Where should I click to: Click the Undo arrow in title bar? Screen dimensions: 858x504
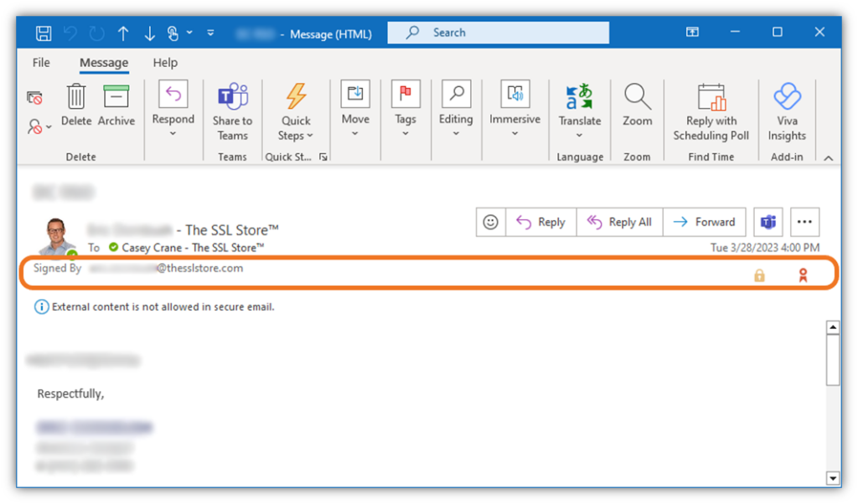(x=70, y=33)
